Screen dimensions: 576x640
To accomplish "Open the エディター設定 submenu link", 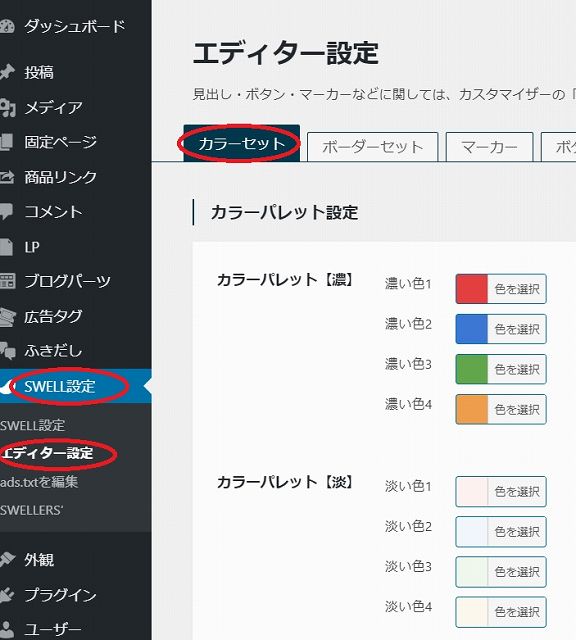I will click(47, 453).
